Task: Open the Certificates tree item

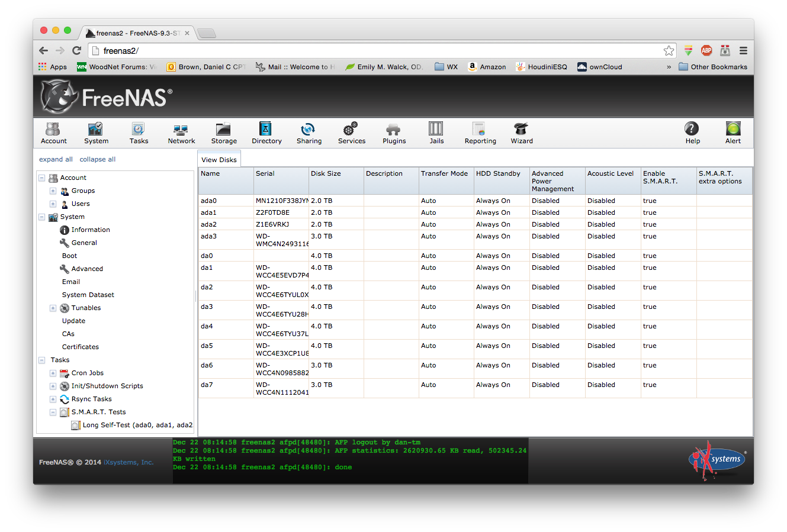Action: tap(81, 347)
